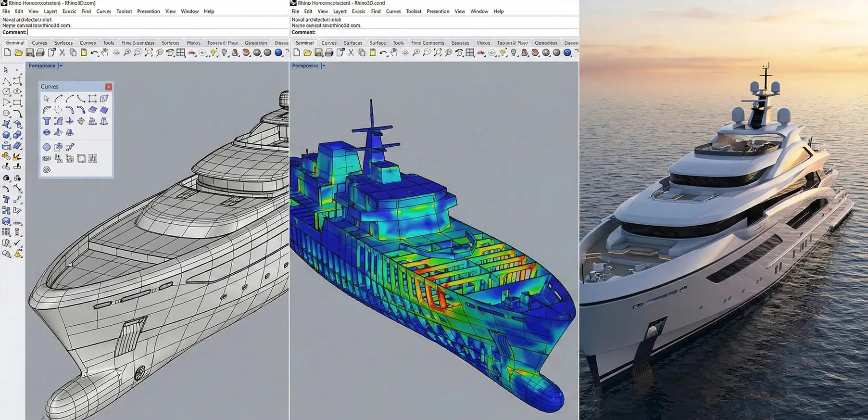Open Edit menu in left window
Screen dimensions: 868x420
[19, 11]
